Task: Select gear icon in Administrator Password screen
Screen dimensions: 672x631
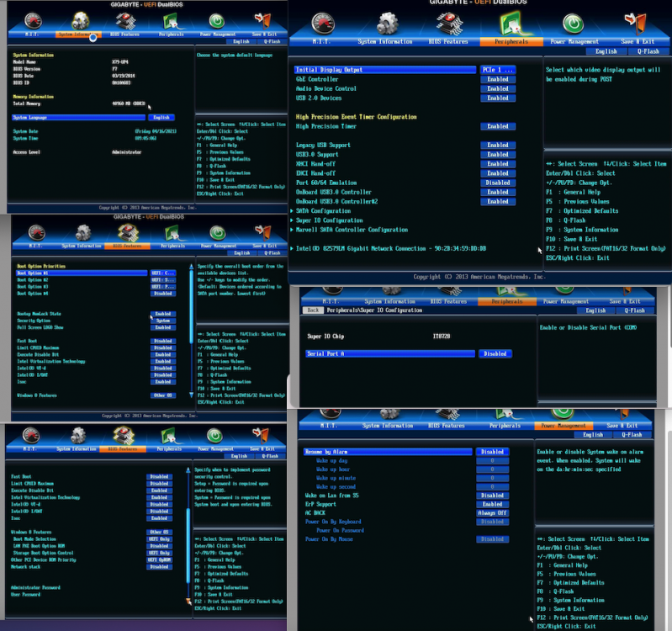Action: (x=78, y=435)
